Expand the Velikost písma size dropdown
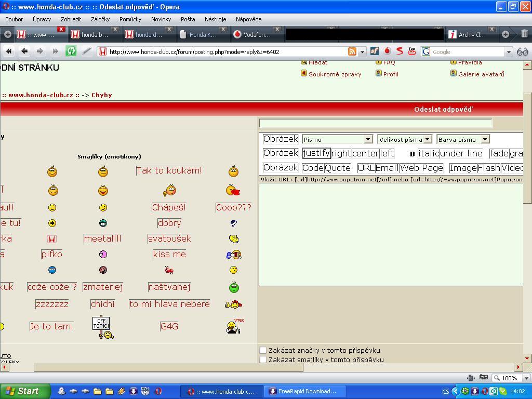 (x=404, y=139)
